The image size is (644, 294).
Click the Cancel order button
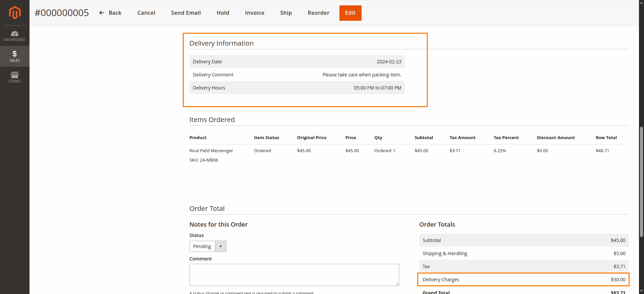[x=146, y=13]
